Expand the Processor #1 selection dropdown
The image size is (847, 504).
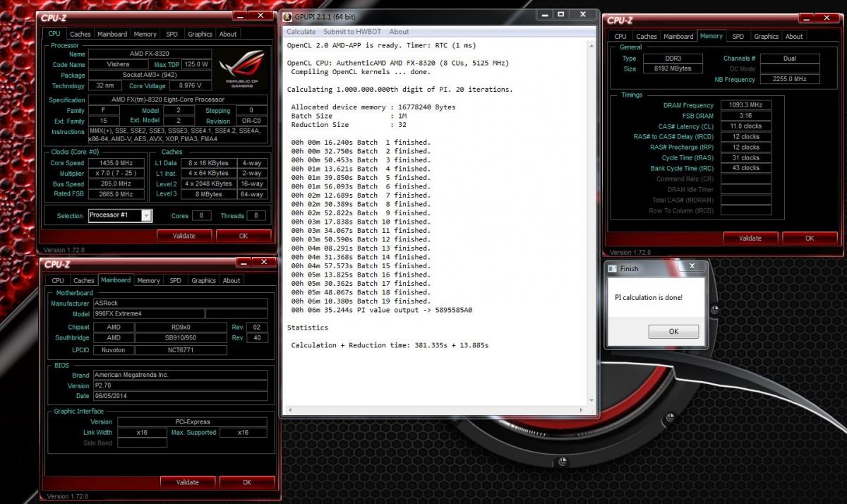point(146,215)
